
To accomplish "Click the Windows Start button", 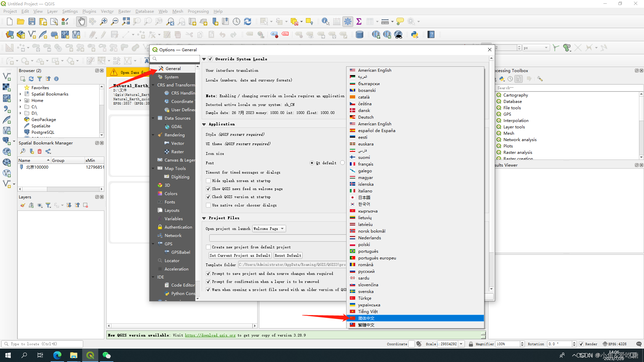I will pos(8,355).
